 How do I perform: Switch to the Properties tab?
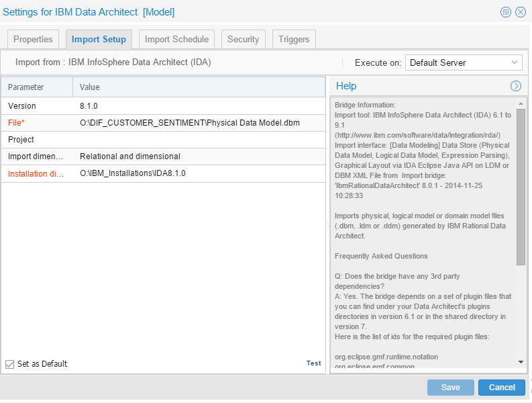coord(33,39)
